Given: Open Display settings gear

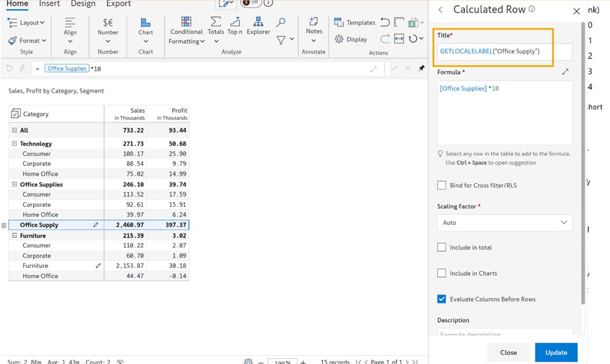Looking at the screenshot, I should pos(351,39).
